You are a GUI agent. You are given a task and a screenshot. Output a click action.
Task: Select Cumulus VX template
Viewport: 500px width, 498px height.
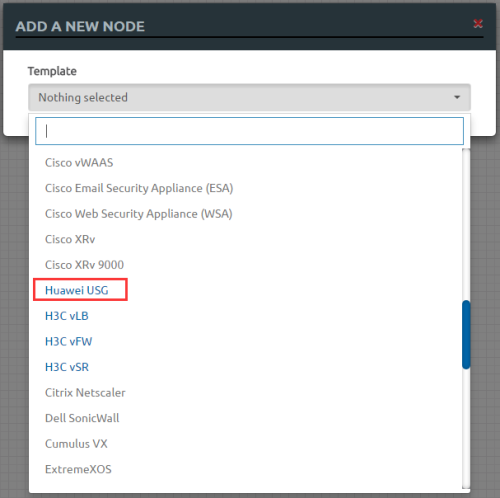click(76, 444)
